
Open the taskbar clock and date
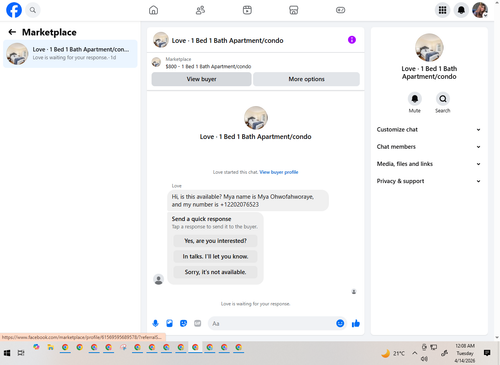(465, 353)
